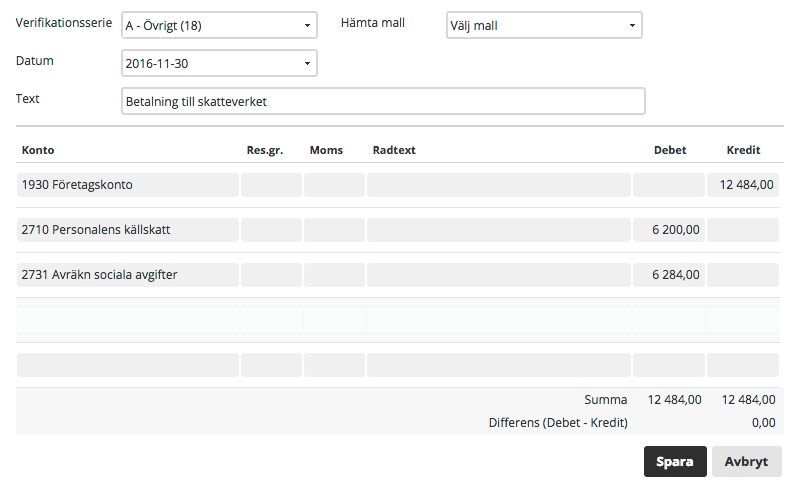Open the Välj mall template dropdown
The height and width of the screenshot is (487, 792).
544,25
